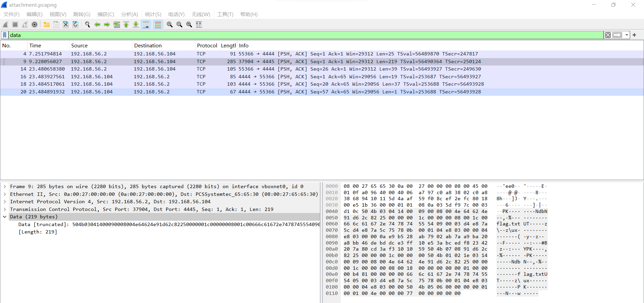Click into the display filter field containing data
This screenshot has height=303, width=644.
coord(305,35)
